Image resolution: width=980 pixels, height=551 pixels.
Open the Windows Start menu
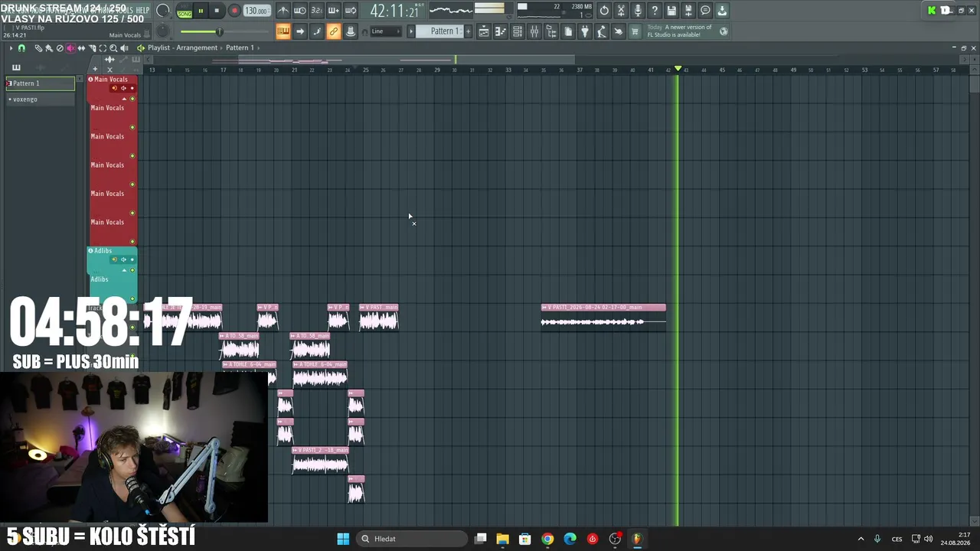[343, 539]
